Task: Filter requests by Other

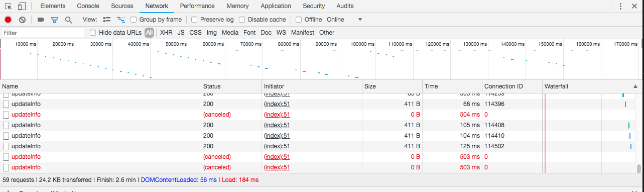Action: click(x=327, y=33)
